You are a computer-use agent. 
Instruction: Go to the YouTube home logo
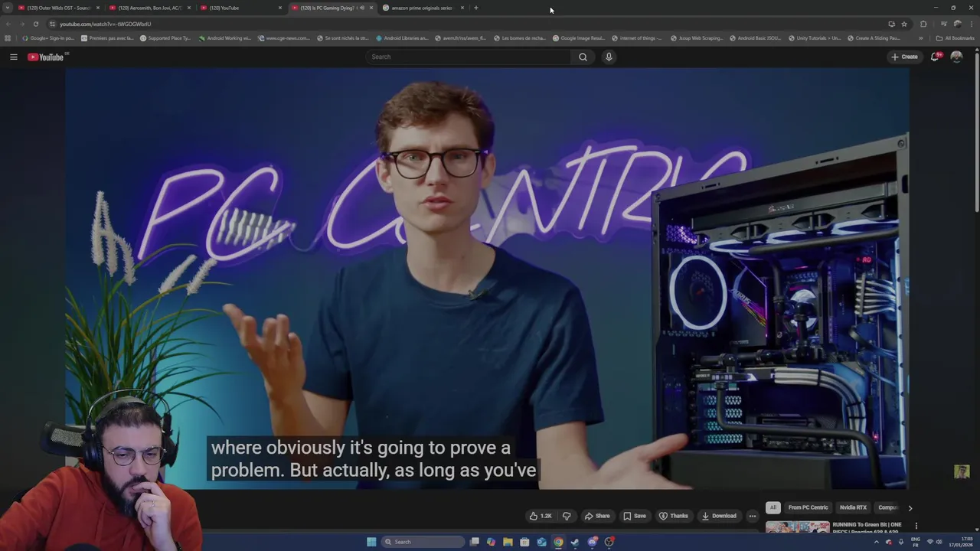(x=46, y=57)
